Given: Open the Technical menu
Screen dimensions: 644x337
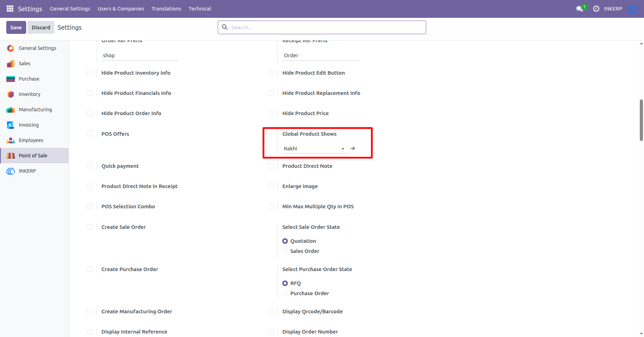Looking at the screenshot, I should 200,9.
